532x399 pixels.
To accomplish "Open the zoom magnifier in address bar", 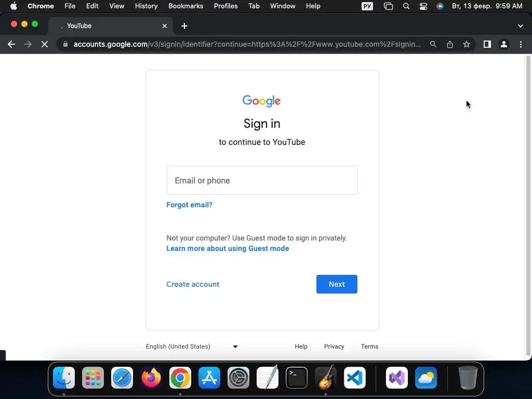I will tap(433, 44).
